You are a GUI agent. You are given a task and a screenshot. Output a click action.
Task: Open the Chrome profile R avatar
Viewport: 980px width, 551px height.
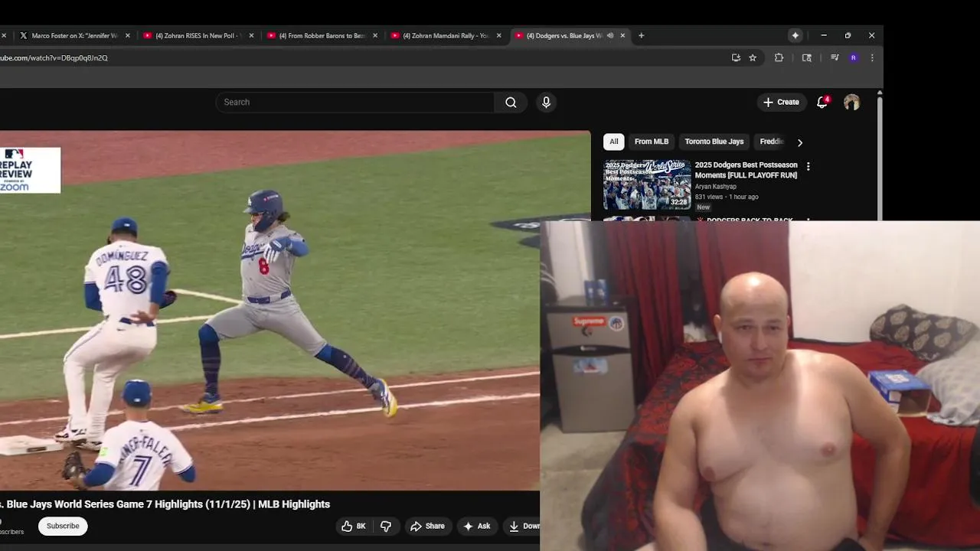(854, 57)
